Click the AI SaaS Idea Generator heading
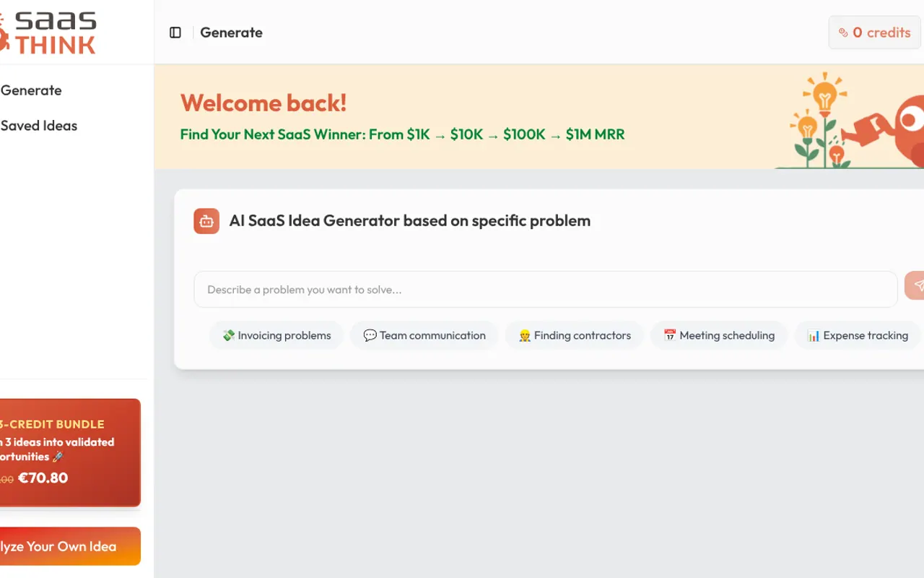 [x=410, y=221]
